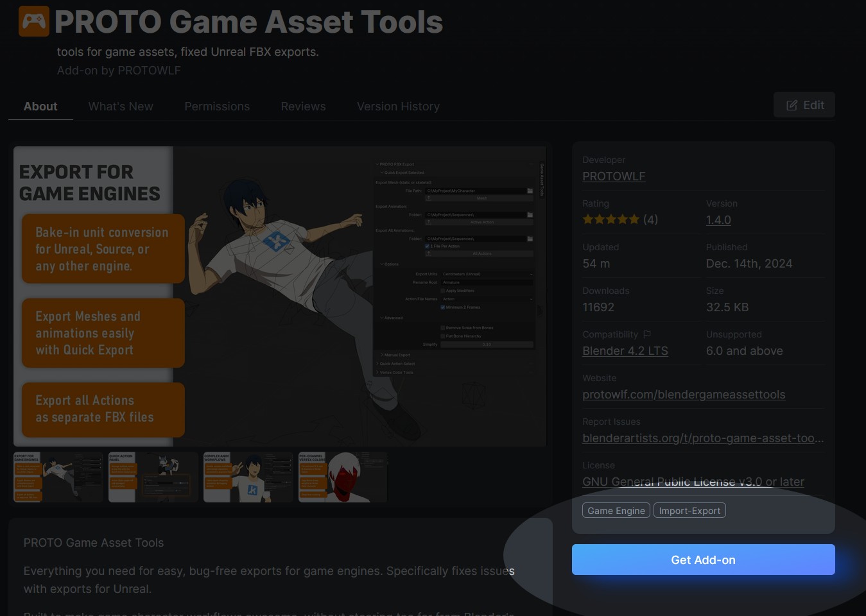Image resolution: width=866 pixels, height=616 pixels.
Task: Open the Blender 4.2 LTS compatibility link
Action: tap(625, 351)
